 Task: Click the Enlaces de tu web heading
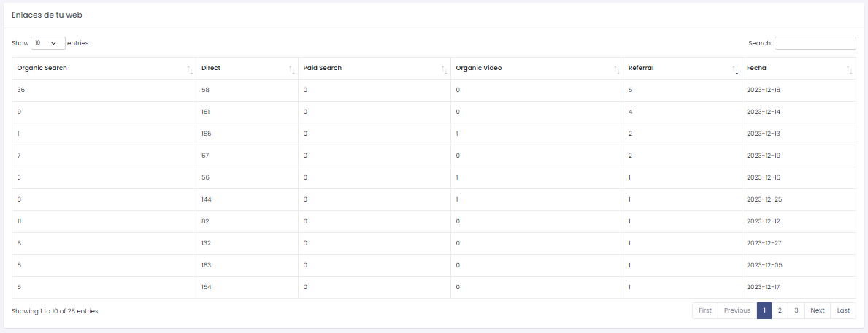tap(46, 15)
